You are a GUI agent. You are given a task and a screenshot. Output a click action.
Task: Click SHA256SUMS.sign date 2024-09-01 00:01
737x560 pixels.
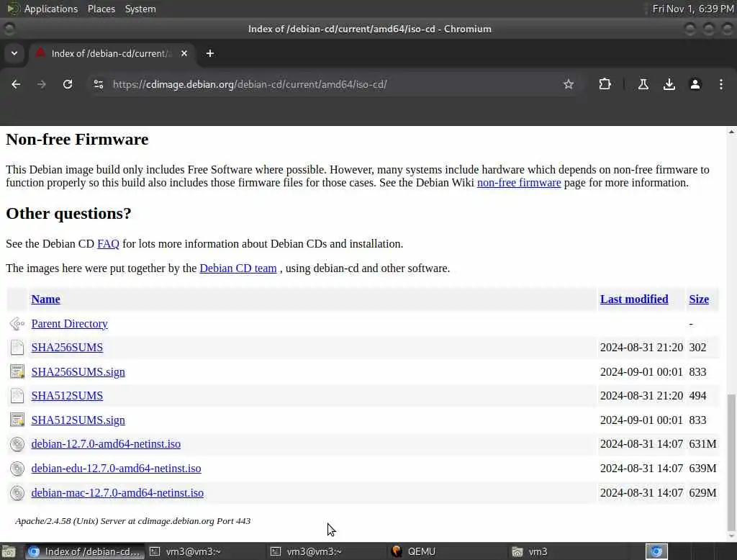click(641, 372)
